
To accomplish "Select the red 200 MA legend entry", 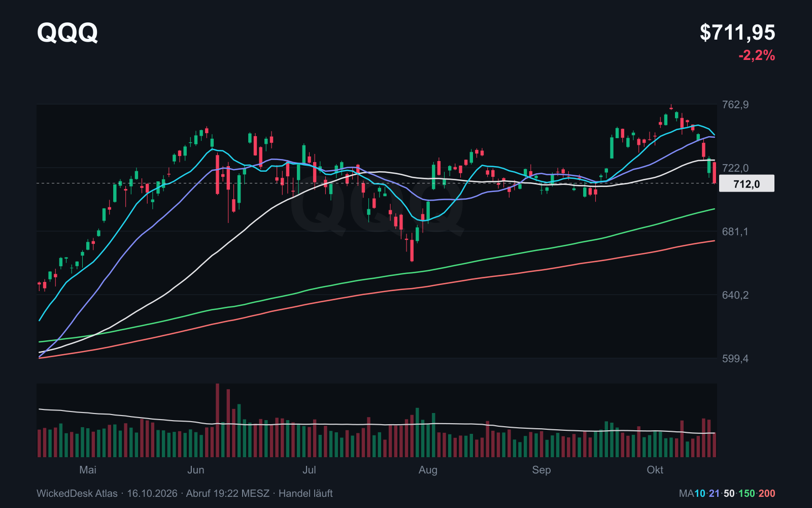I will point(767,493).
